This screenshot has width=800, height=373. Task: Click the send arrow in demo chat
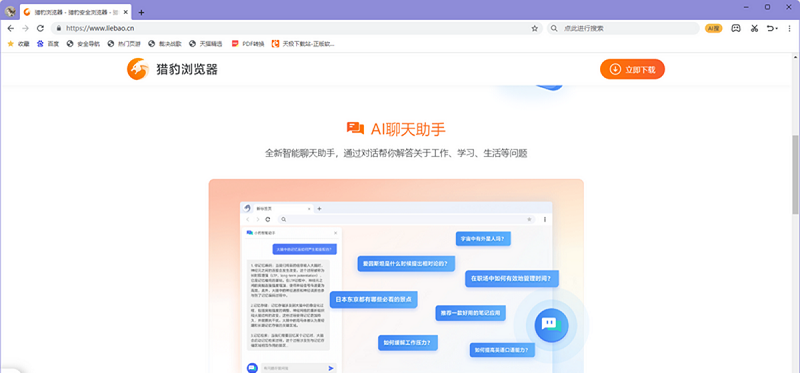(x=331, y=367)
